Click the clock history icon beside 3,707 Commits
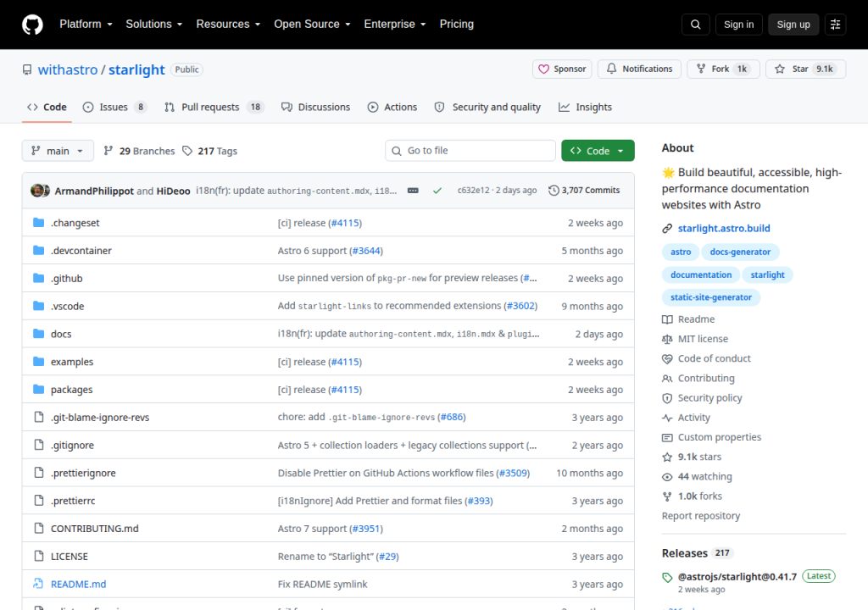 [554, 191]
